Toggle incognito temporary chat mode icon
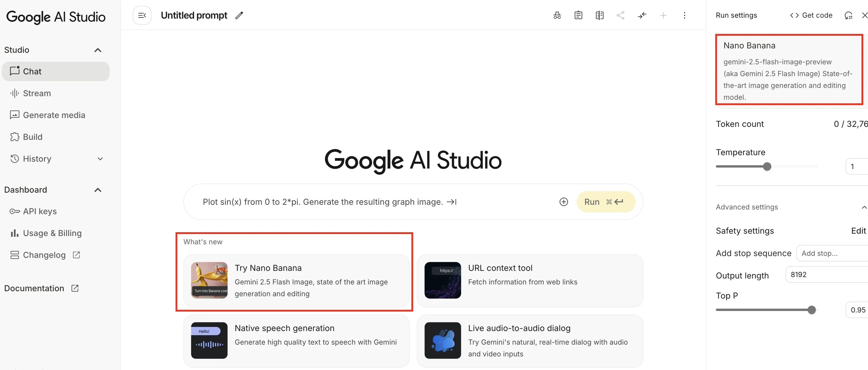Viewport: 868px width, 370px height. (557, 16)
